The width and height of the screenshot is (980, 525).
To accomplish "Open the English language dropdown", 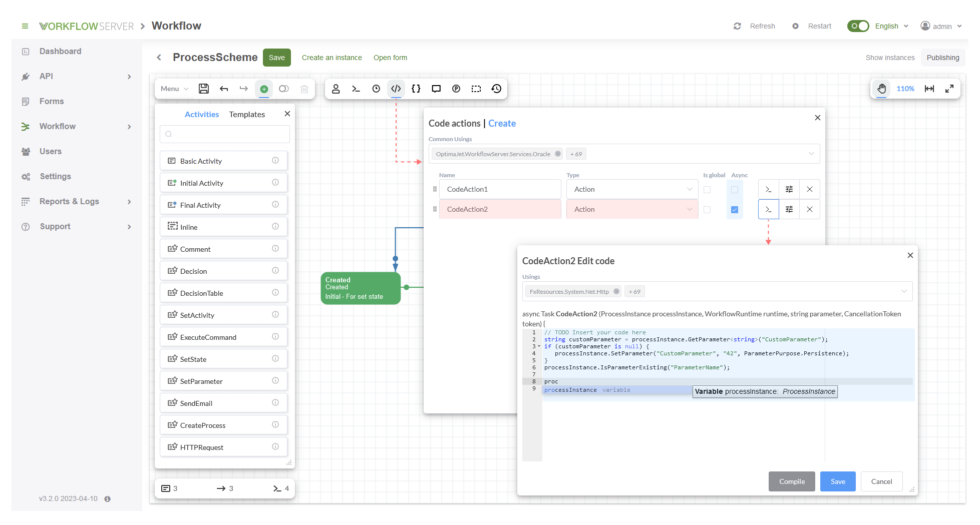I will click(891, 26).
